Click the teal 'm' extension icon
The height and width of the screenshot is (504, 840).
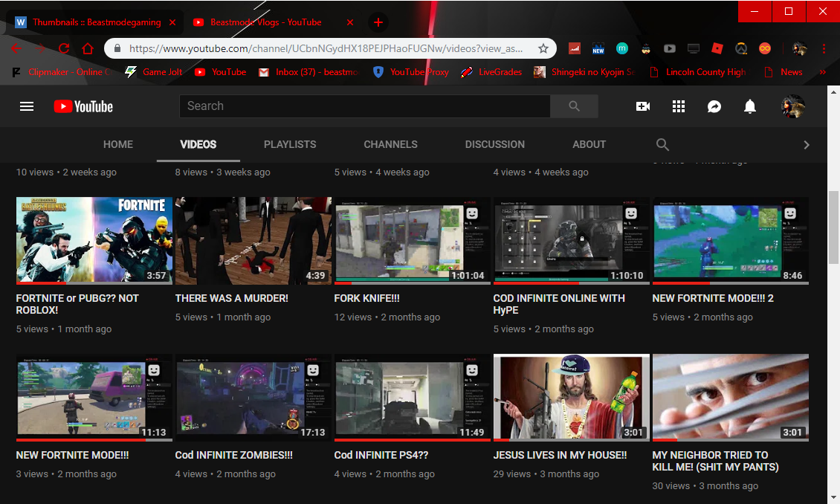[x=622, y=49]
